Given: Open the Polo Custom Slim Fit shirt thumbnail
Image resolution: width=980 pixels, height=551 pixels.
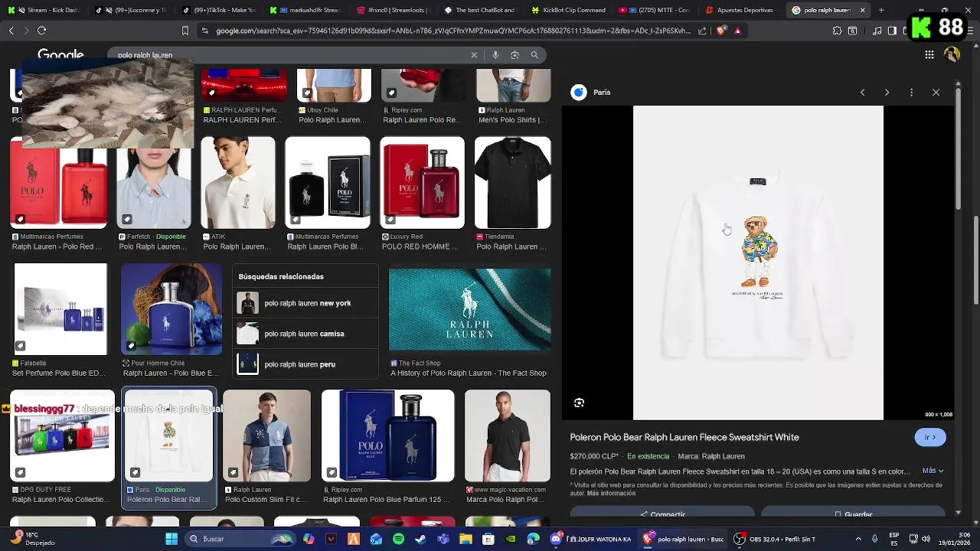Looking at the screenshot, I should 266,436.
